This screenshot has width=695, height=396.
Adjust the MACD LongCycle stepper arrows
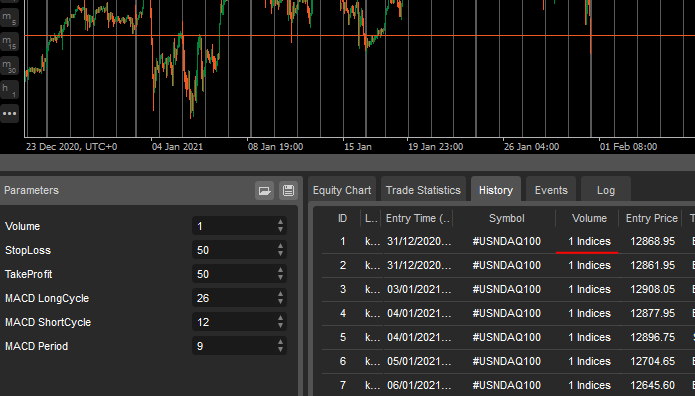[281, 298]
